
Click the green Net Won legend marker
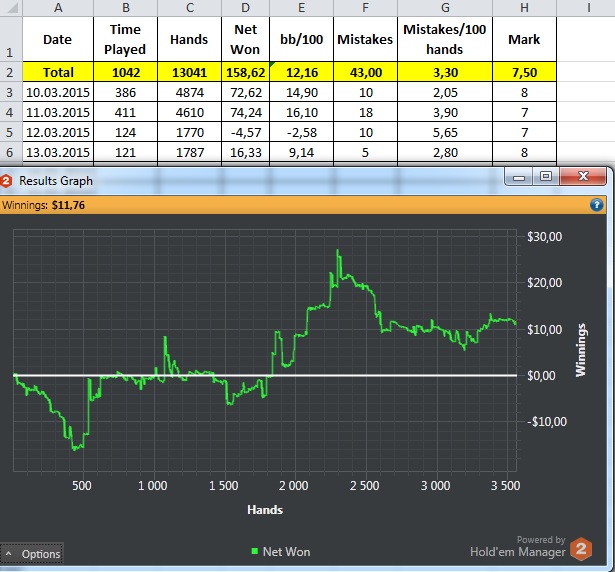(255, 551)
